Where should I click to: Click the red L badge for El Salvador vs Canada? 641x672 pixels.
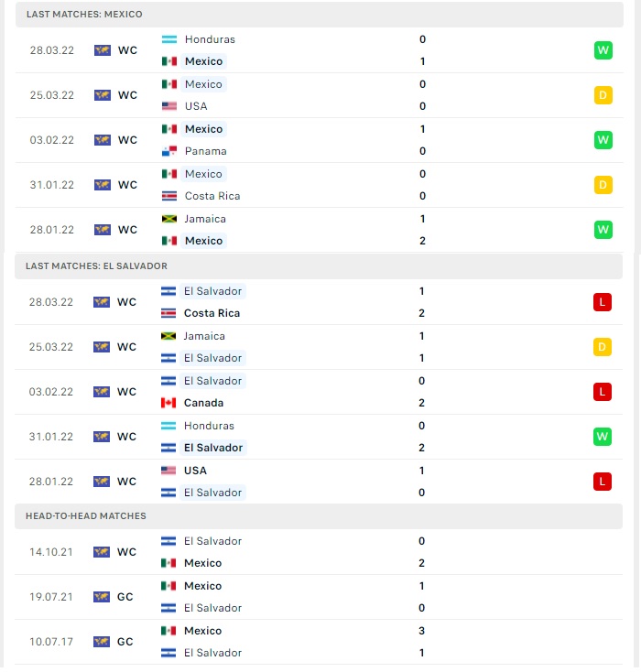click(603, 392)
